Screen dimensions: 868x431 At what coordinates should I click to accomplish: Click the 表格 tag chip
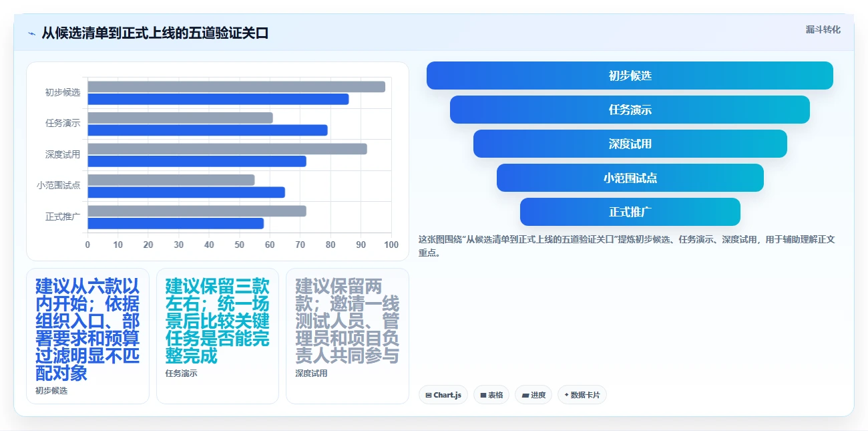[x=491, y=395]
